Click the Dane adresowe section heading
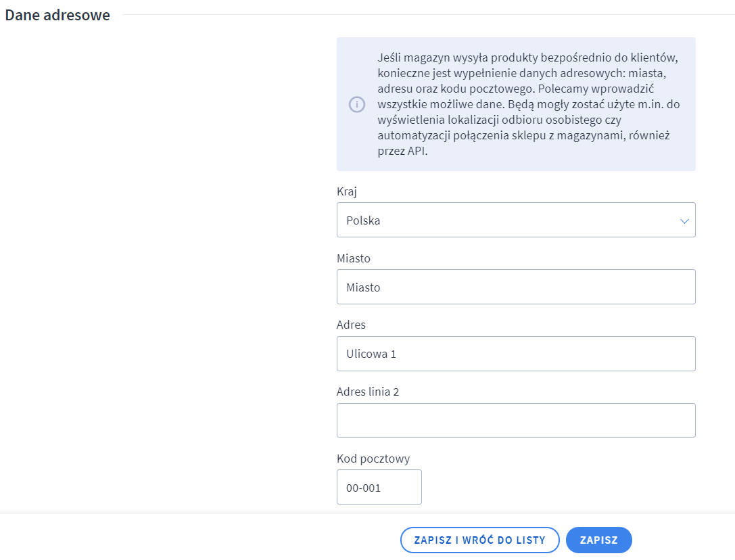 (57, 15)
